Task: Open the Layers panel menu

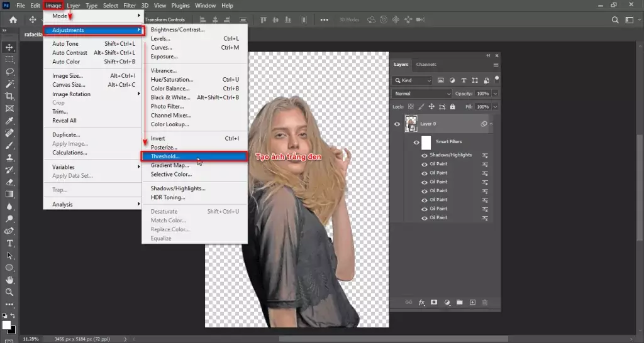Action: point(496,65)
